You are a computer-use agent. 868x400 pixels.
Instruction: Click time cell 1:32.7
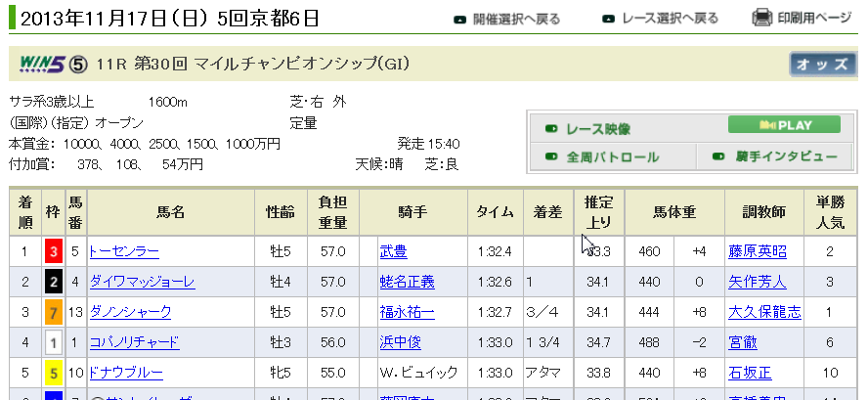495,312
